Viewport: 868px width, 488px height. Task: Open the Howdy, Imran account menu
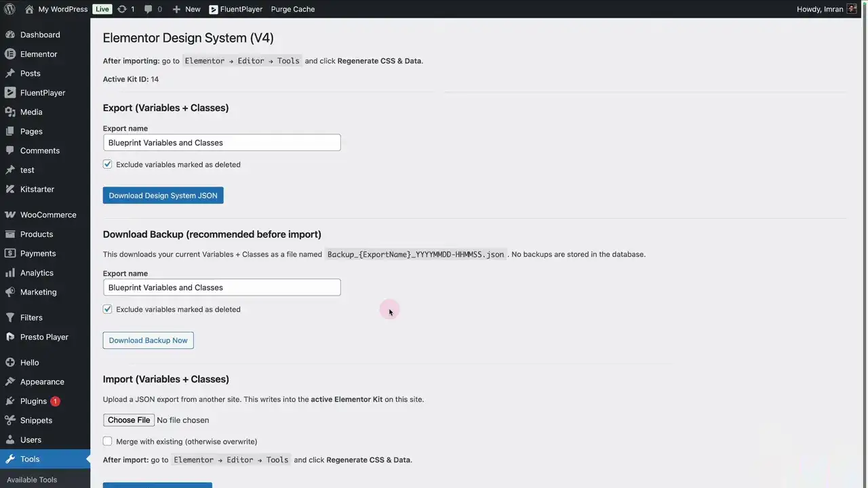(819, 9)
